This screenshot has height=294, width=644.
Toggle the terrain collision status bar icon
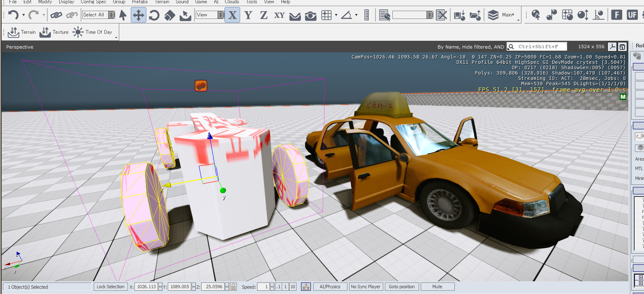(x=306, y=287)
